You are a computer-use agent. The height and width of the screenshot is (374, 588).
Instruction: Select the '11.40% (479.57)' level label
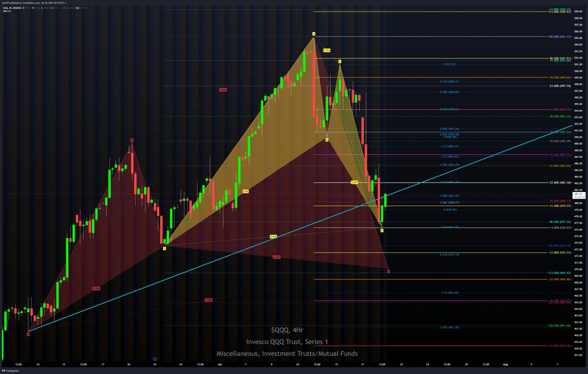(x=561, y=206)
